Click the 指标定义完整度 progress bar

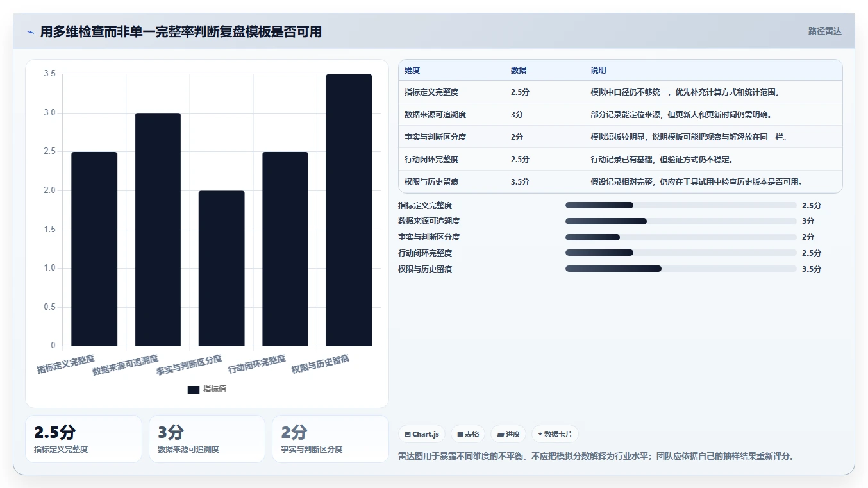(x=681, y=205)
